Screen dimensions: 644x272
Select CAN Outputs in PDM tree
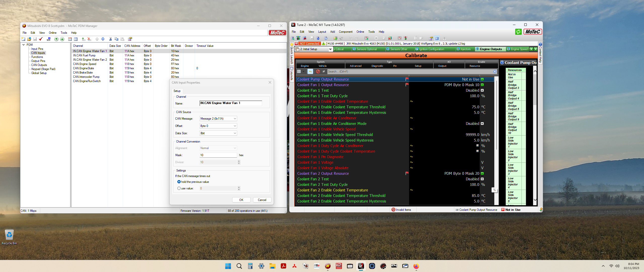pos(39,65)
